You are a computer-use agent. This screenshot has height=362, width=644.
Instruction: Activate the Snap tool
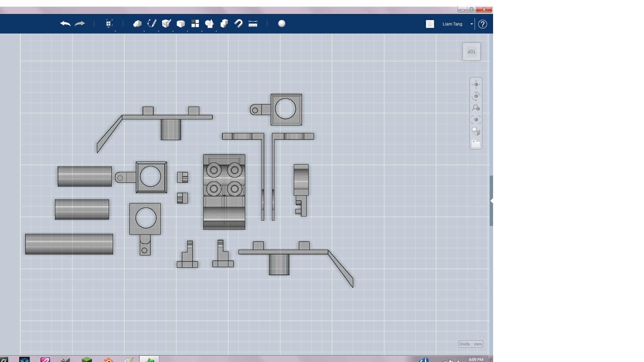238,23
